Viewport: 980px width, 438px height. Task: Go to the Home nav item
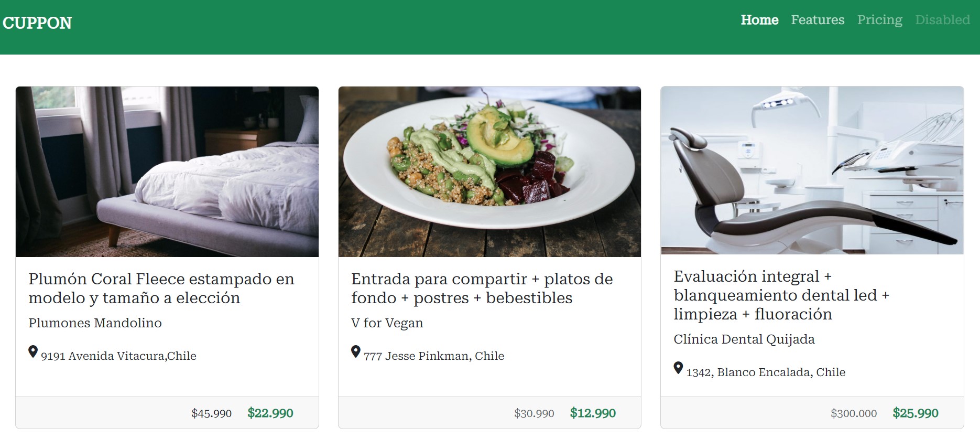pos(759,20)
